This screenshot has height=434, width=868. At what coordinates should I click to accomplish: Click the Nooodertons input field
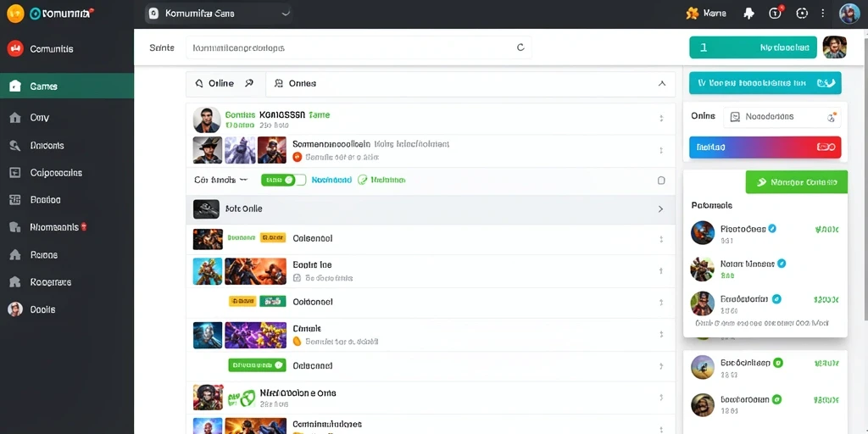782,117
